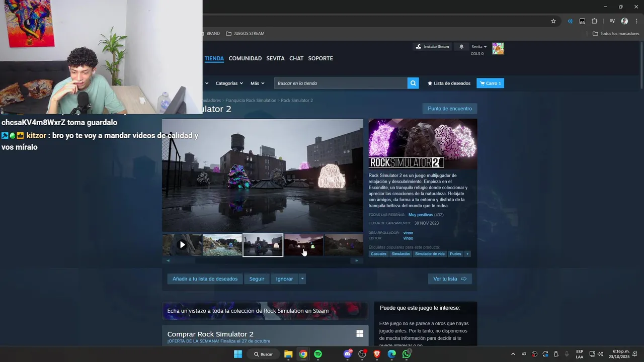
Task: Open the JUEGOS STREAM bookmark folder
Action: coord(245,33)
